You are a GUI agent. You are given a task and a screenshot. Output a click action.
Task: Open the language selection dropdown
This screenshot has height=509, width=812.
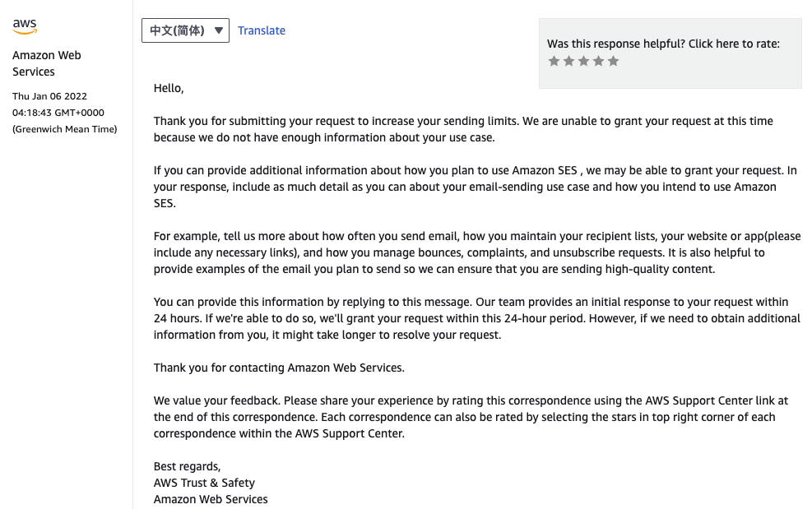point(185,30)
